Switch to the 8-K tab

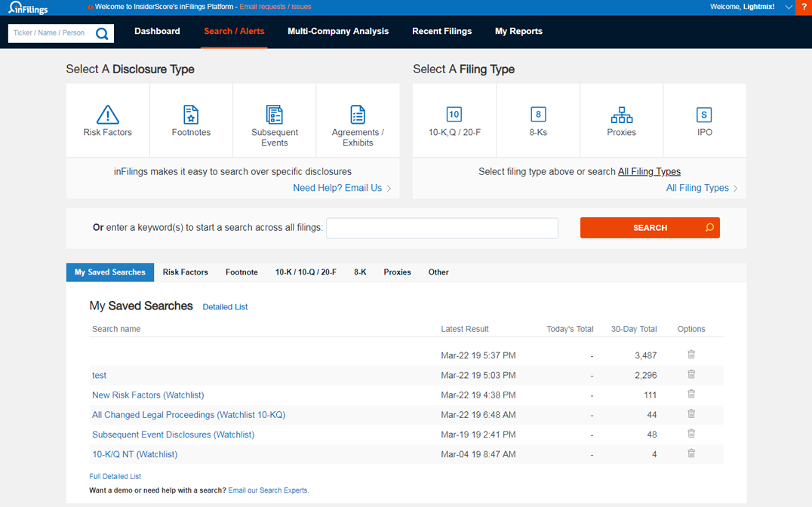(x=360, y=272)
